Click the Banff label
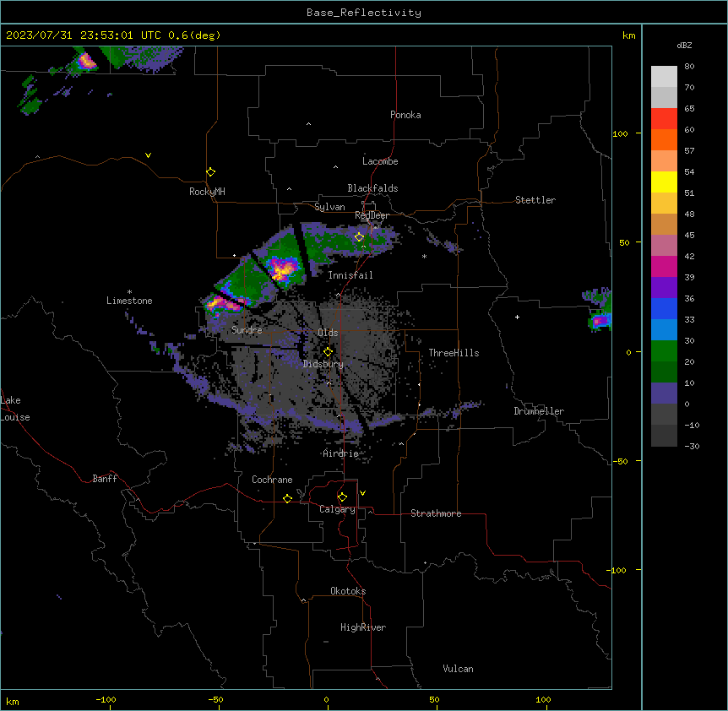This screenshot has width=728, height=711. (105, 479)
